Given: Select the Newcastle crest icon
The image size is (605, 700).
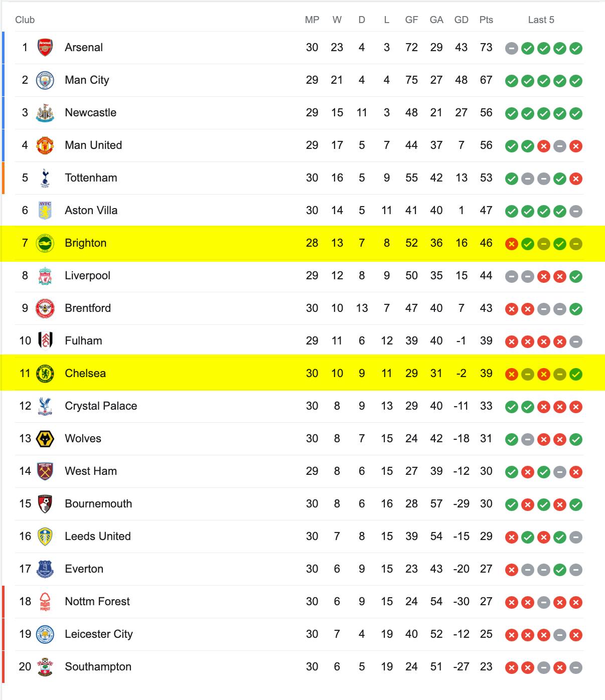Looking at the screenshot, I should coord(45,113).
